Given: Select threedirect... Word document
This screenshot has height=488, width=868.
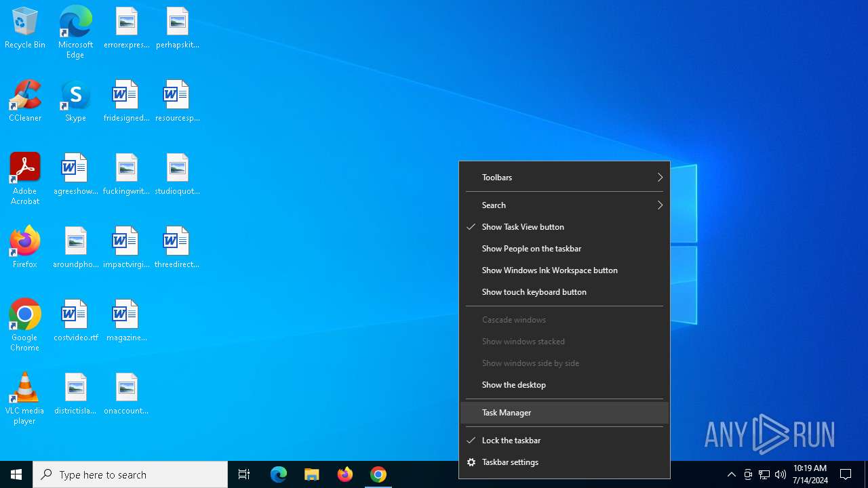Looking at the screenshot, I should tap(177, 248).
